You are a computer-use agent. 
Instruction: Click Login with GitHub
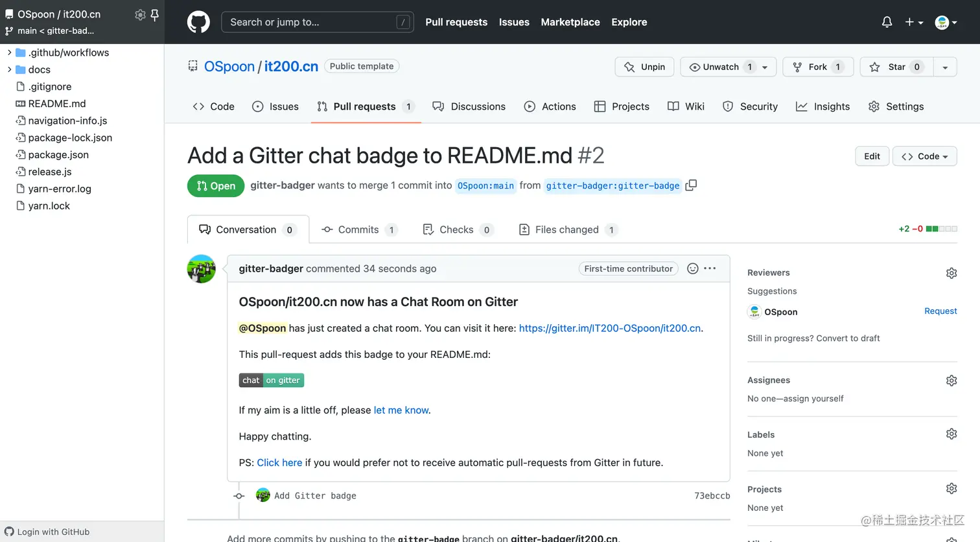coord(53,532)
